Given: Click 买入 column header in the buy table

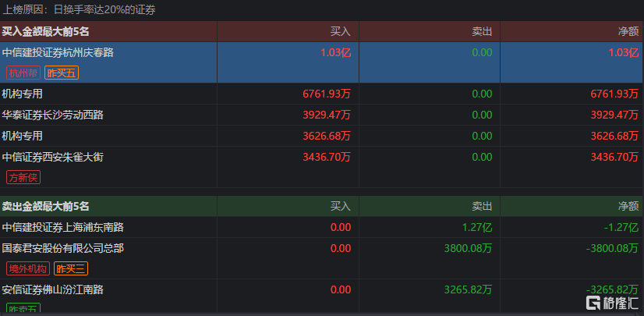Looking at the screenshot, I should tap(341, 32).
